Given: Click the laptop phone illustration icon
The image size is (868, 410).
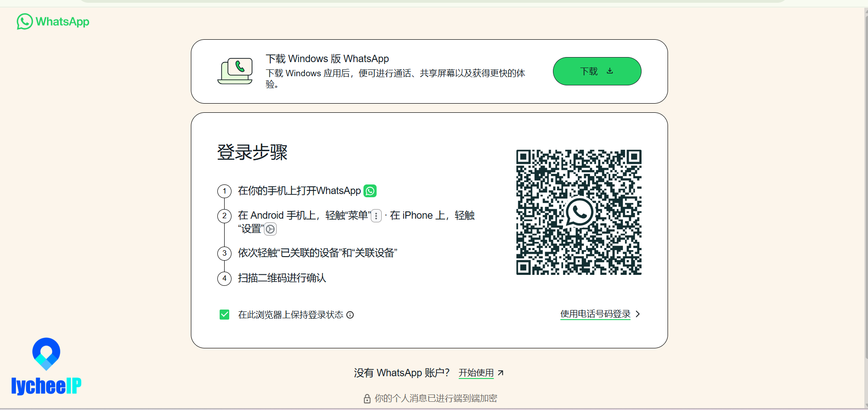Looking at the screenshot, I should tap(235, 71).
